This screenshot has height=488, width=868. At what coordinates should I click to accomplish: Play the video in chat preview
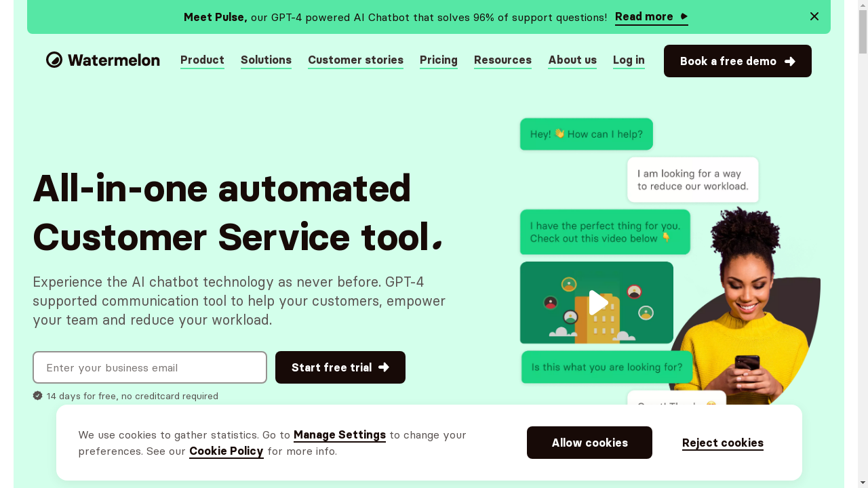click(597, 303)
